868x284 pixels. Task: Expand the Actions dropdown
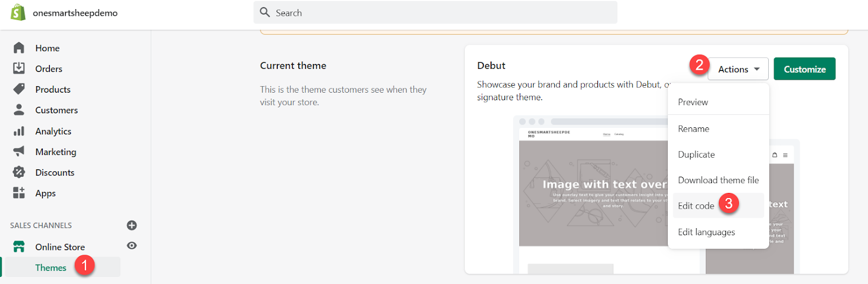(738, 69)
